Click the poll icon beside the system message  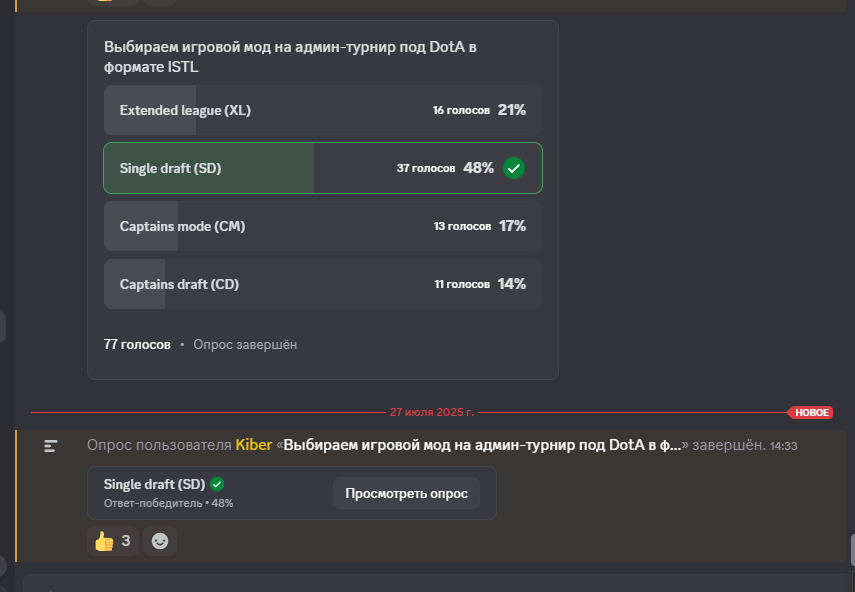point(51,446)
